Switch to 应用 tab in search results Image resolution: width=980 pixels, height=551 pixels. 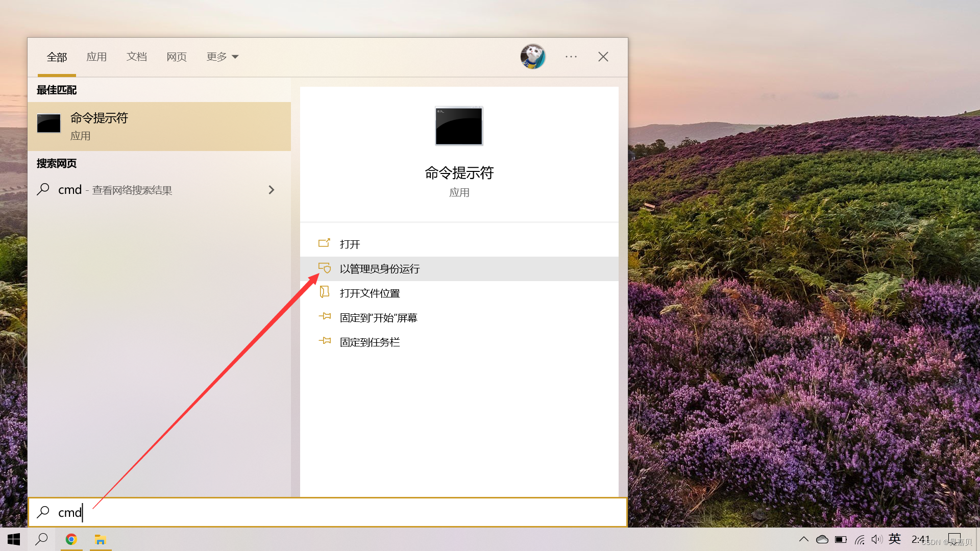[96, 57]
